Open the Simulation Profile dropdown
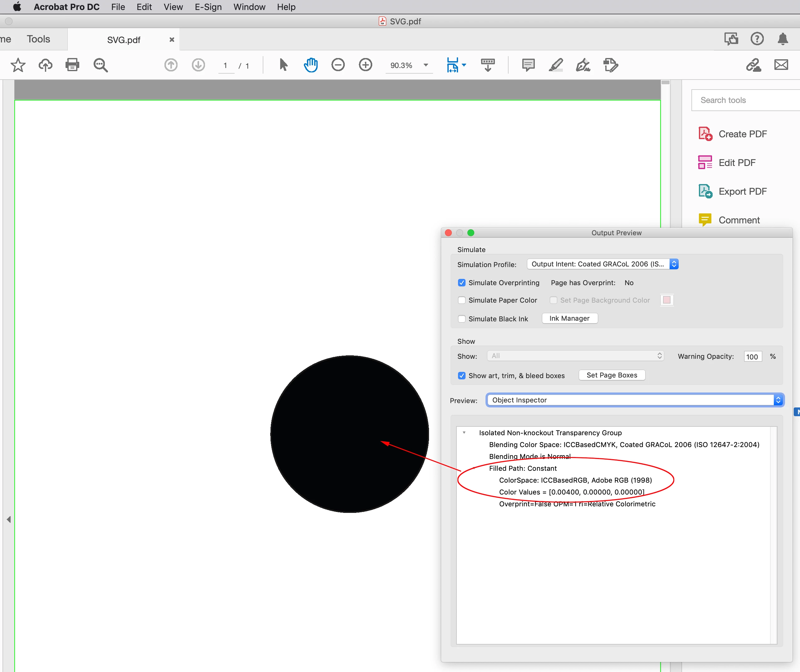 (x=602, y=264)
